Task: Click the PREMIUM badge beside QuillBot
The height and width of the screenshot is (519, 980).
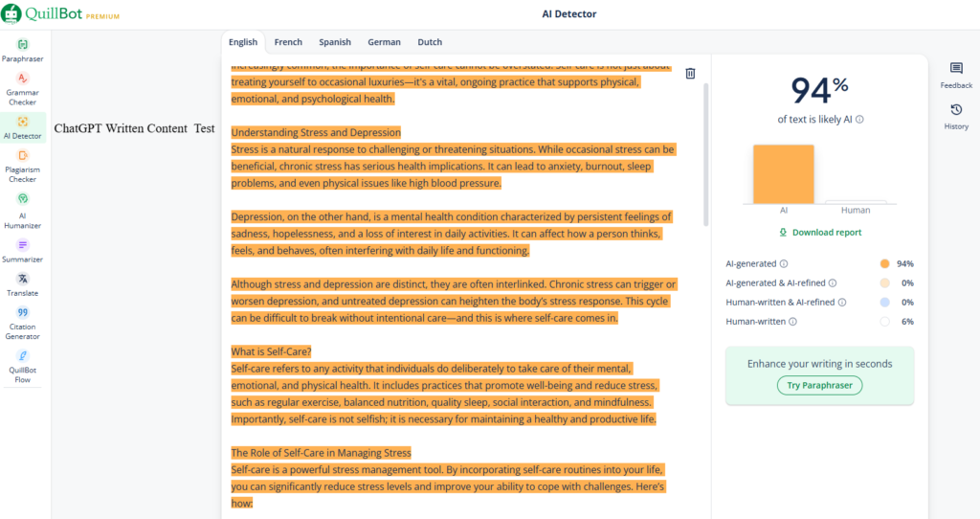Action: click(x=102, y=17)
